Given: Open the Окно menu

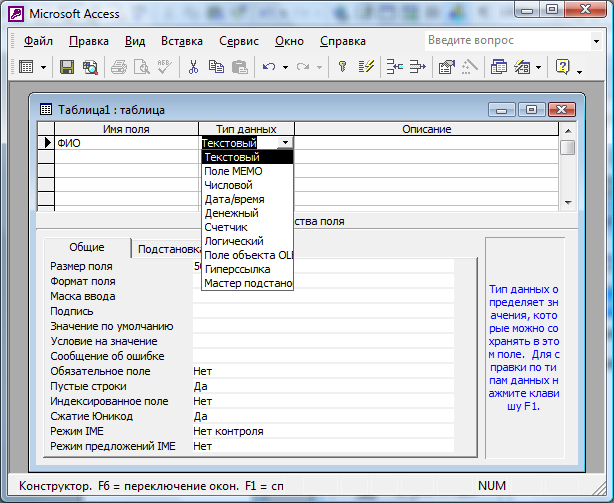Looking at the screenshot, I should [289, 41].
